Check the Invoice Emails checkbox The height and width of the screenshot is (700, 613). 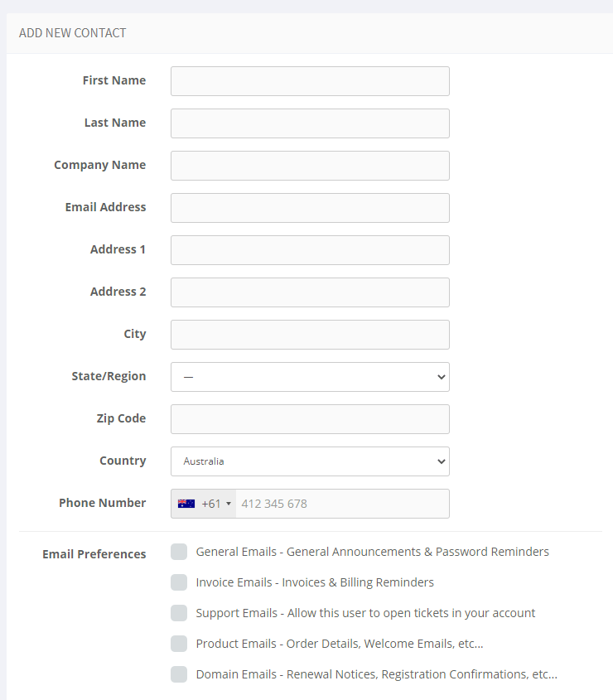tap(179, 582)
